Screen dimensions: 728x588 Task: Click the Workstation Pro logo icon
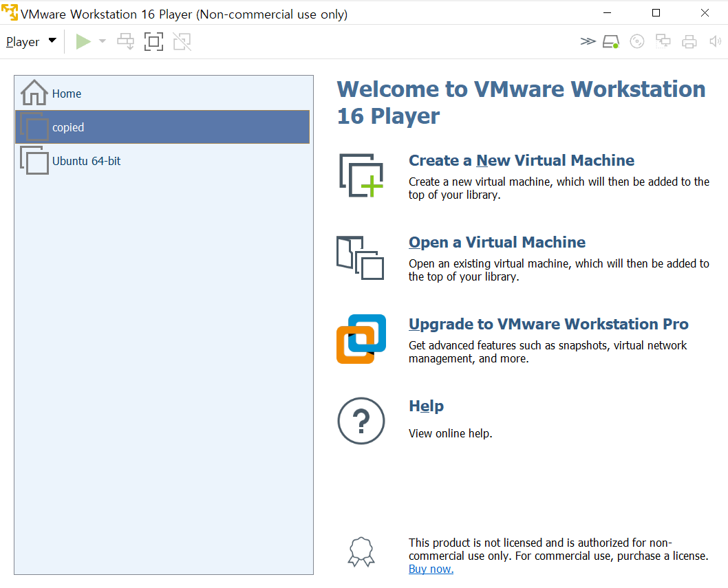tap(361, 339)
